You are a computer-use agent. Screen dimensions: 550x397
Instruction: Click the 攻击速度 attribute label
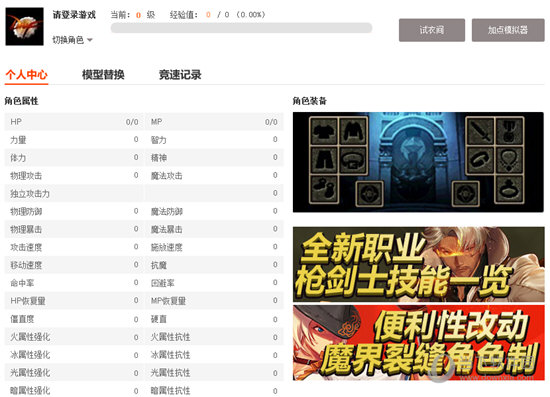(x=26, y=247)
